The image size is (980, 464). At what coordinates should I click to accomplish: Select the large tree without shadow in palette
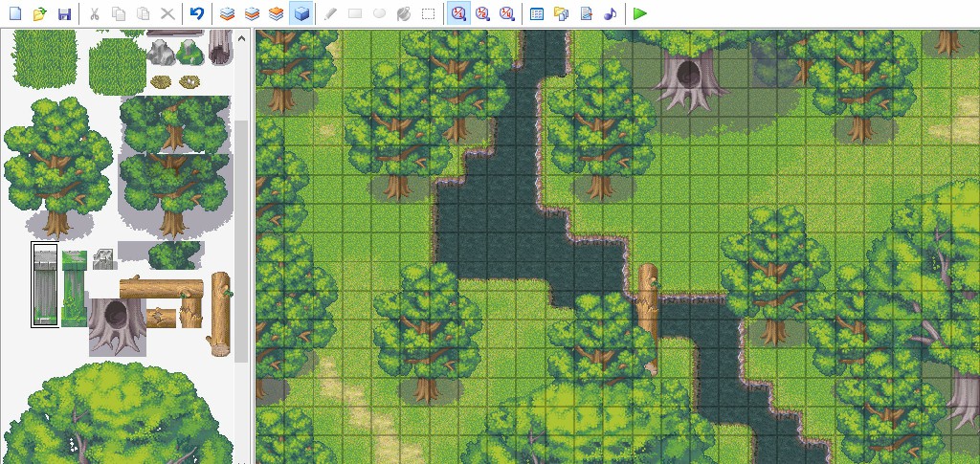(58, 166)
